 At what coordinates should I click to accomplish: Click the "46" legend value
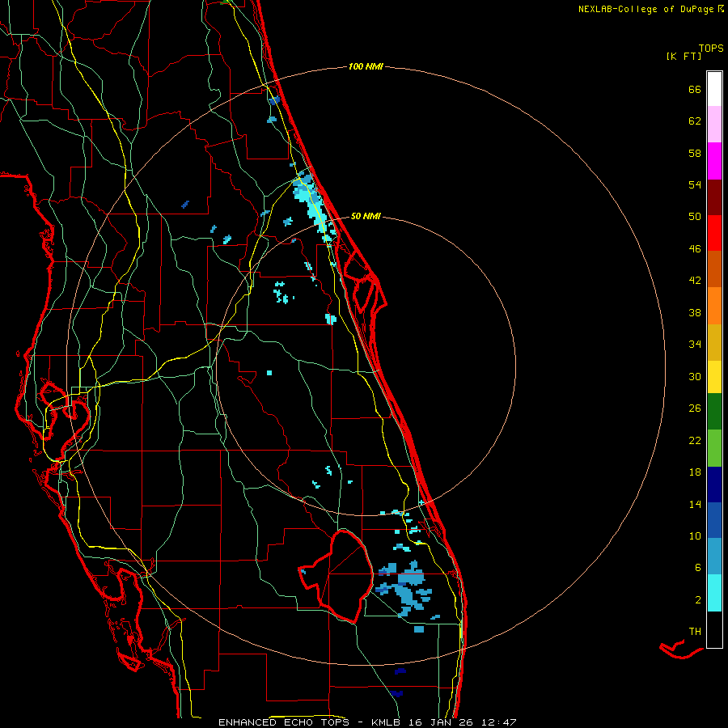tap(695, 249)
